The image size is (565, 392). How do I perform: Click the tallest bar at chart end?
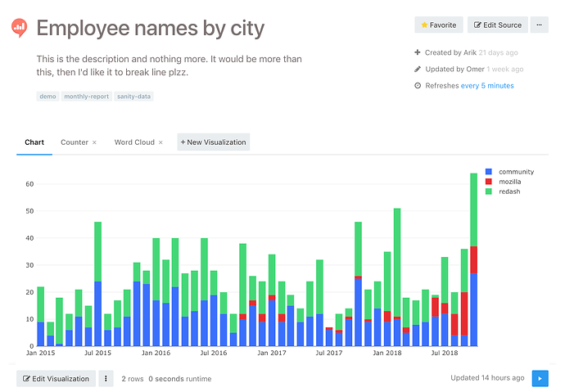[474, 259]
